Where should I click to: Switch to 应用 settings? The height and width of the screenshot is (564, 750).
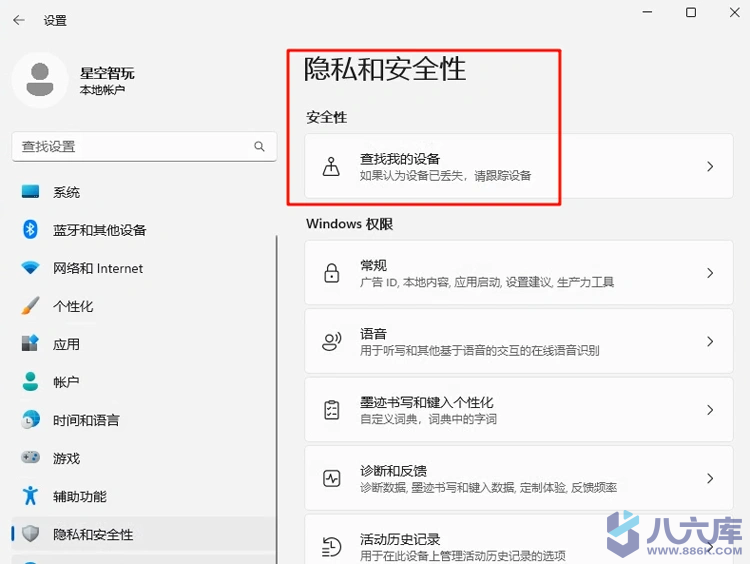click(x=143, y=344)
